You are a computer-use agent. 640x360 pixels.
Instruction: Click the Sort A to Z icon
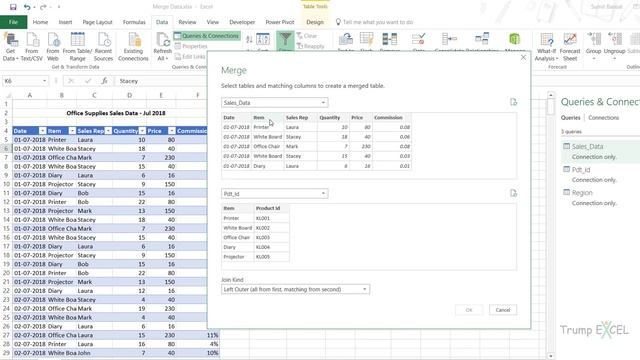point(249,40)
